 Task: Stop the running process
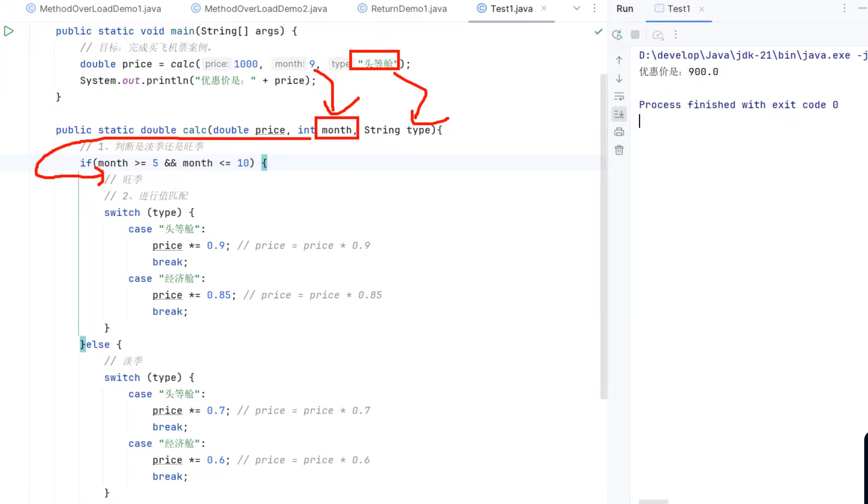pyautogui.click(x=635, y=35)
